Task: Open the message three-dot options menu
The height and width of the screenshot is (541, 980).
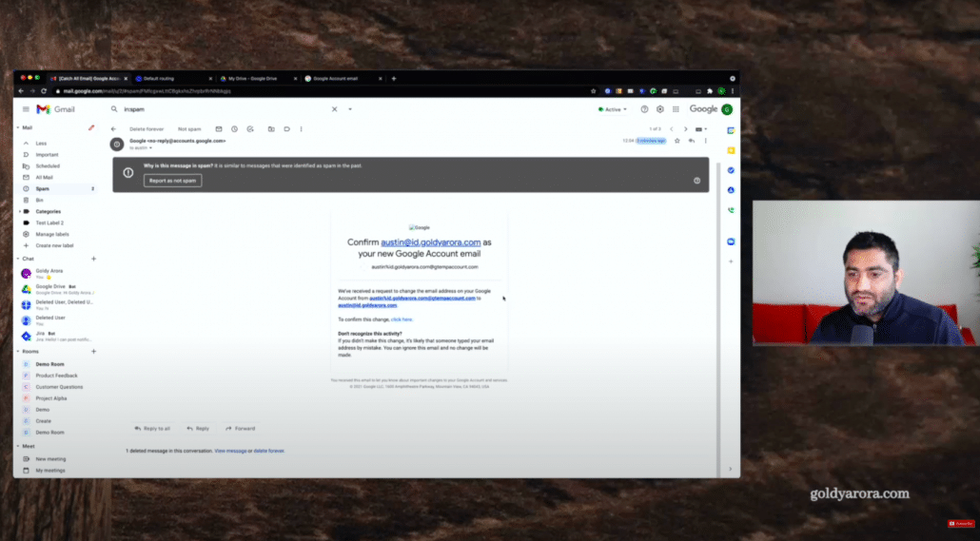Action: pos(706,141)
